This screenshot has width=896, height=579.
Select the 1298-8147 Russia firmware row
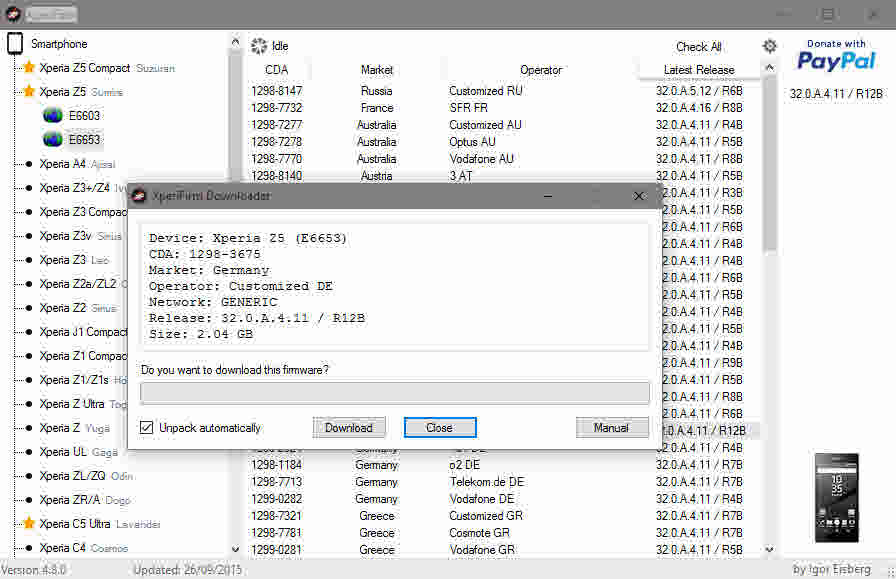(504, 91)
